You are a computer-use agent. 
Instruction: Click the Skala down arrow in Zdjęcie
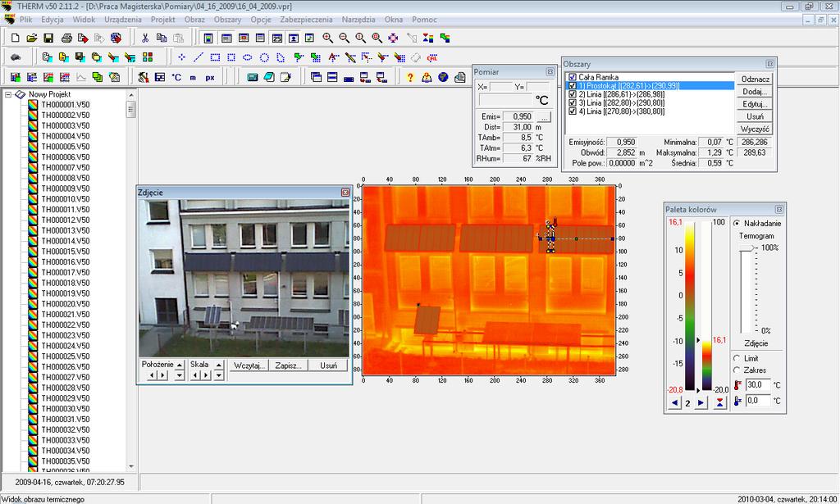218,375
